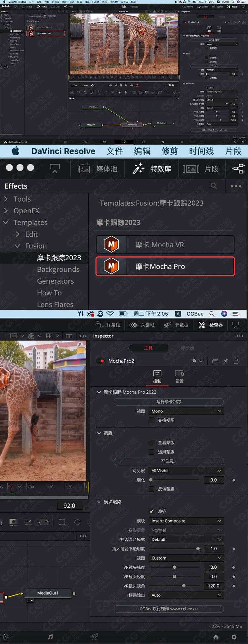Click the play forward button in small viewer
The height and width of the screenshot is (644, 248).
pos(126,85)
